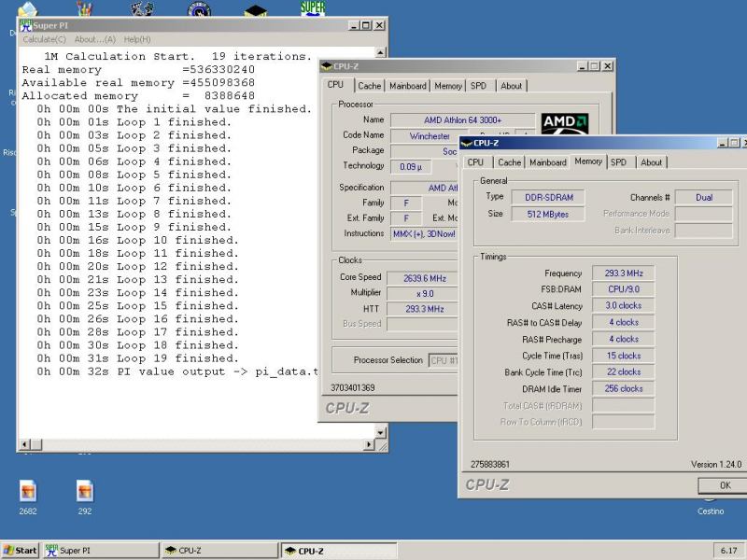Click Super PI vertical scrollbar down arrow

(380, 432)
